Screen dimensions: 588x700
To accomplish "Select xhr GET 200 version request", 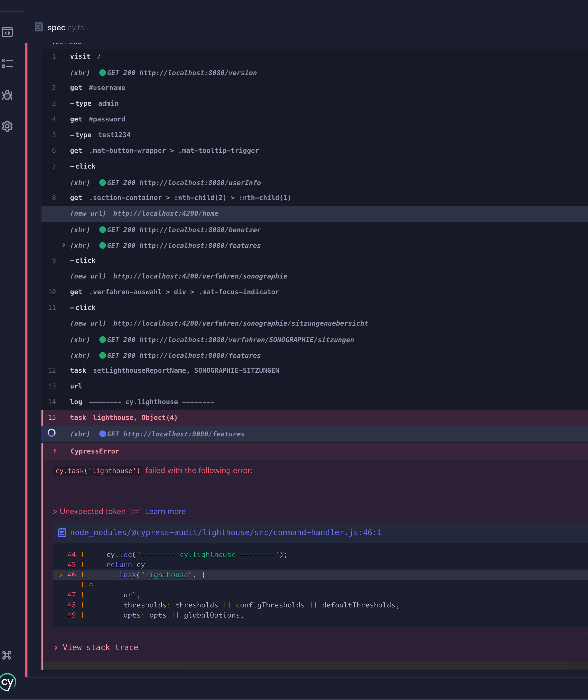I will (315, 73).
